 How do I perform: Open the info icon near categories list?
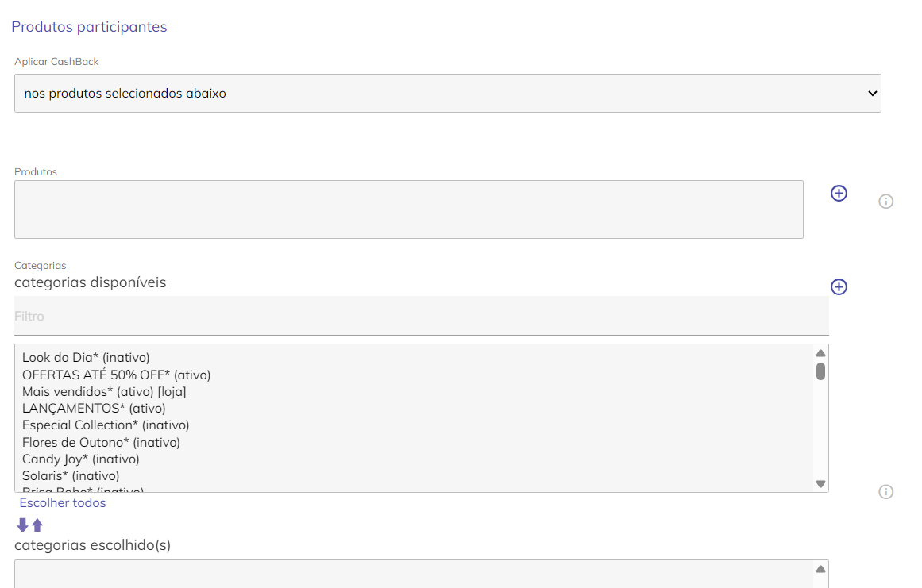[885, 492]
